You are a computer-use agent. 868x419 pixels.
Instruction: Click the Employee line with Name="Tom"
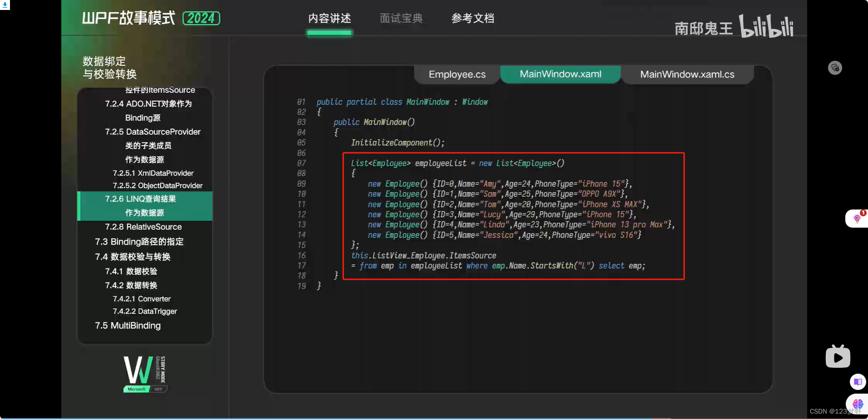[x=508, y=205]
